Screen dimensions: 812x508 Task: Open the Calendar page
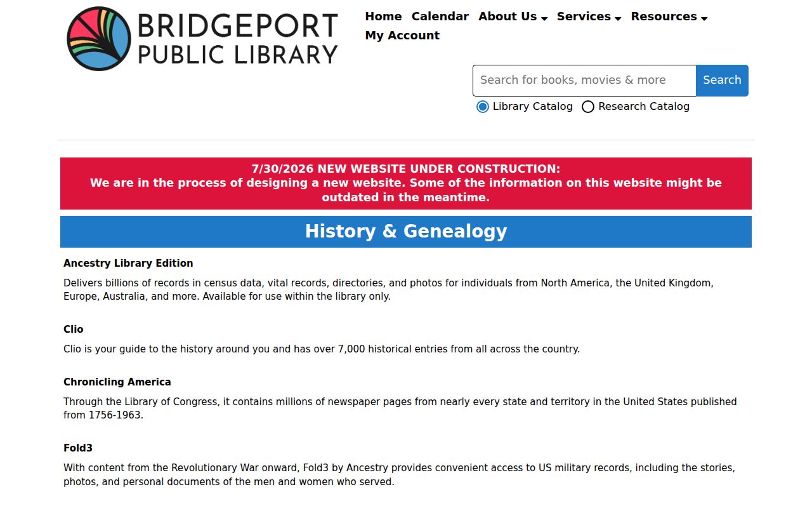click(x=440, y=17)
